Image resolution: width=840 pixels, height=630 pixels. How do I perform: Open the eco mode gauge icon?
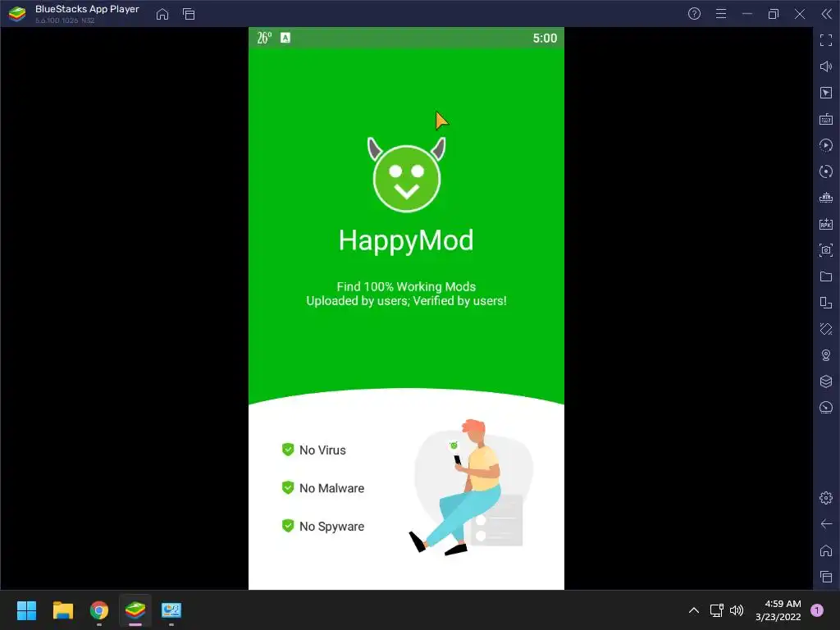click(x=826, y=408)
